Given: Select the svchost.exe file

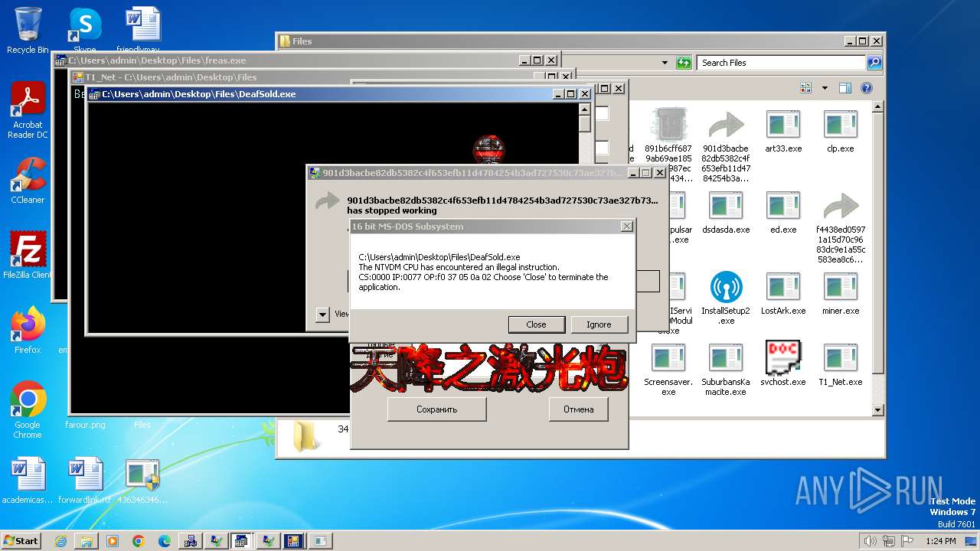Looking at the screenshot, I should pyautogui.click(x=783, y=364).
